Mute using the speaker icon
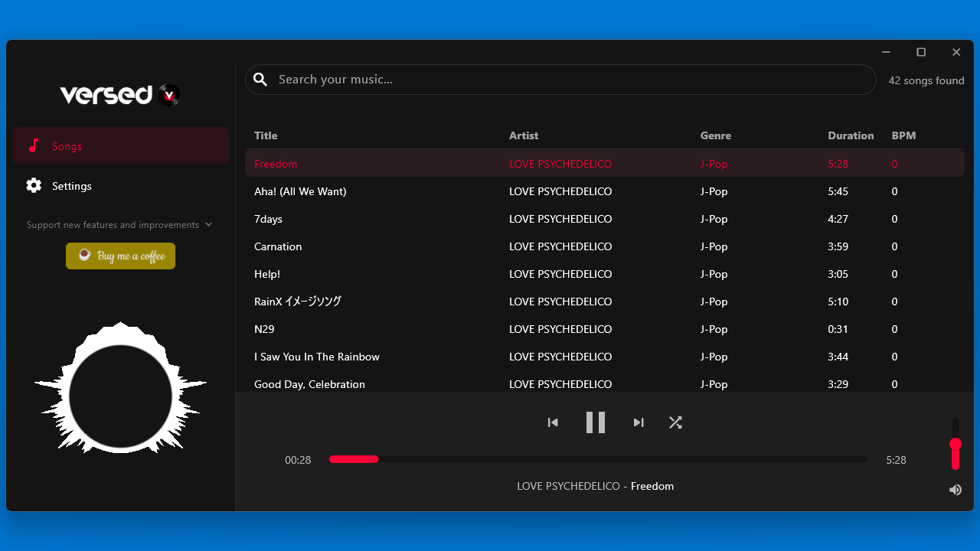 tap(955, 490)
